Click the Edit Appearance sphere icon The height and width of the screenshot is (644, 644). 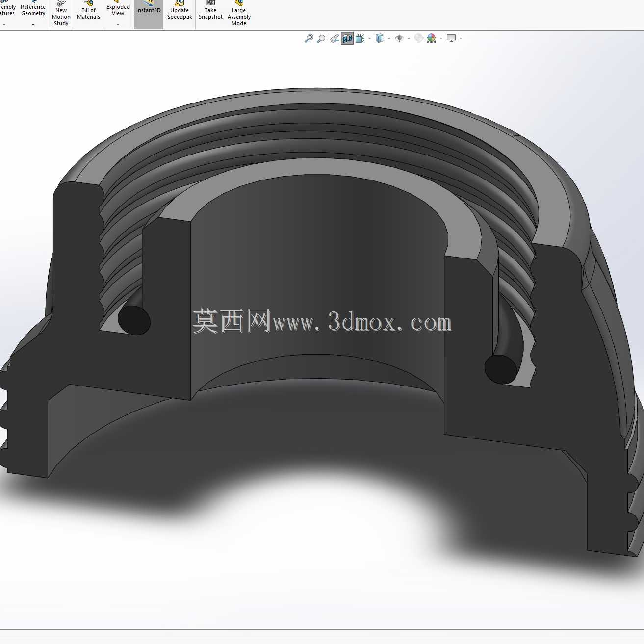418,38
